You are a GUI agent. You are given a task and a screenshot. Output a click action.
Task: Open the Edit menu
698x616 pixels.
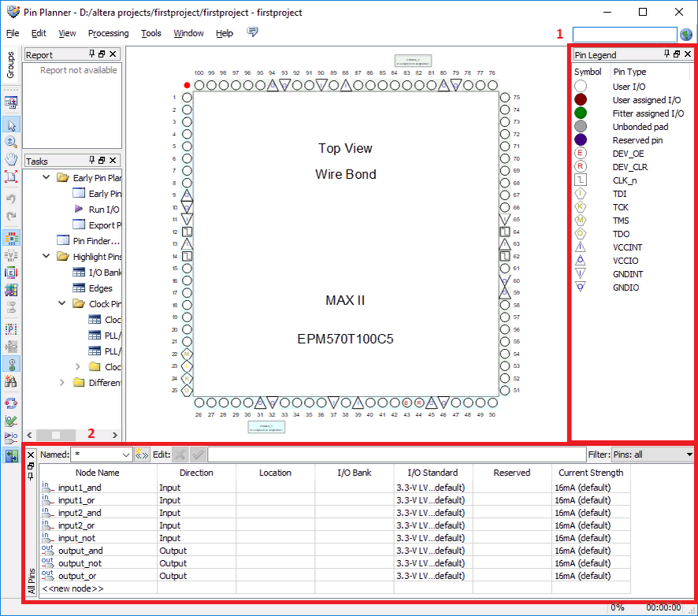(39, 33)
